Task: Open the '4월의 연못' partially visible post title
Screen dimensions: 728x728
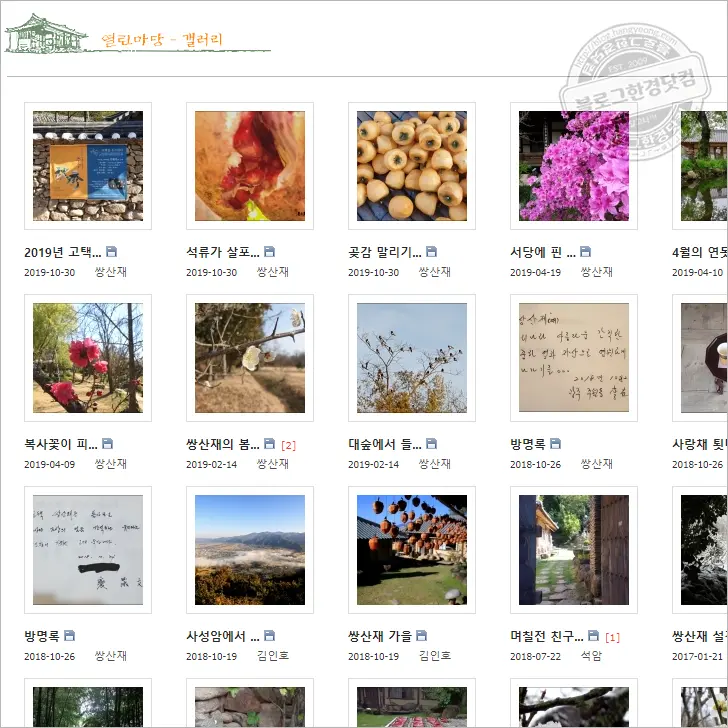Action: tap(700, 252)
